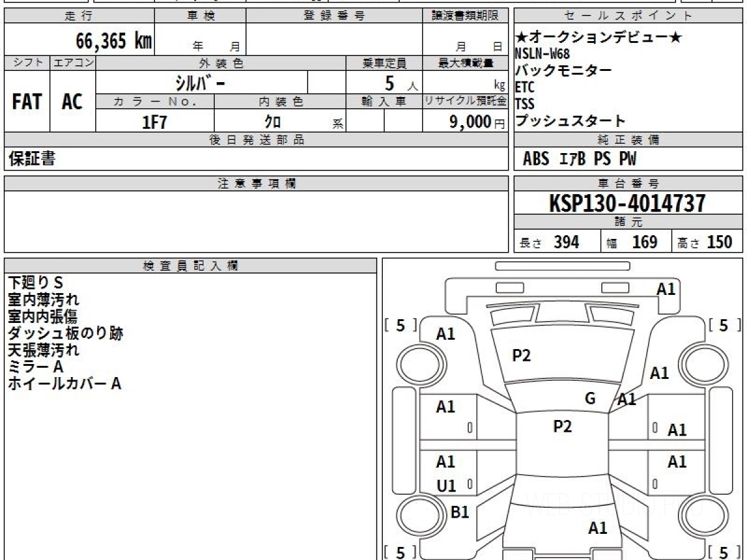Select the width value 幅 169

(632, 242)
